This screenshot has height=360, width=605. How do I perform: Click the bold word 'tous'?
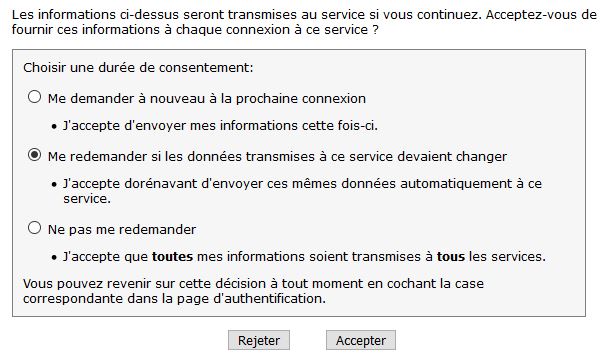[x=451, y=257]
